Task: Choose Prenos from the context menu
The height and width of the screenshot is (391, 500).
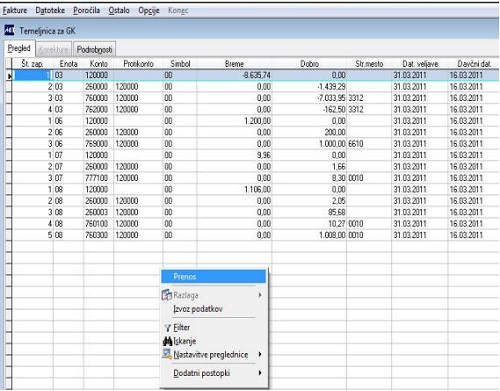Action: coord(213,276)
